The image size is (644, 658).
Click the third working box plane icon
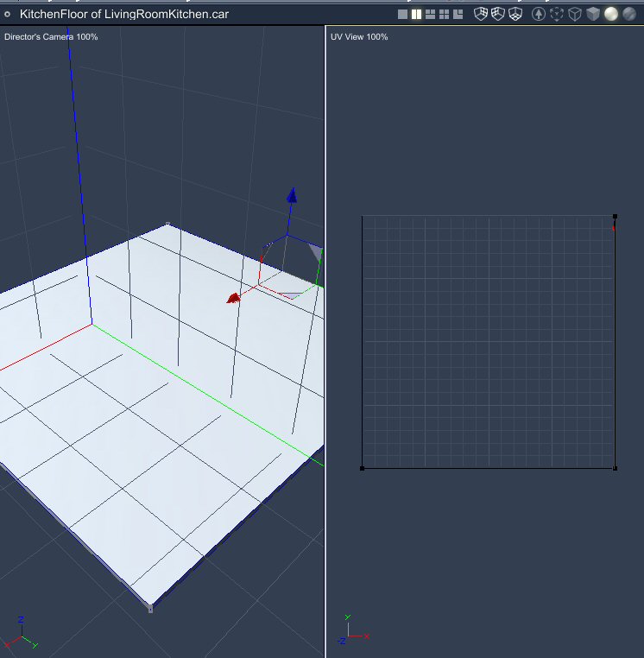[515, 14]
